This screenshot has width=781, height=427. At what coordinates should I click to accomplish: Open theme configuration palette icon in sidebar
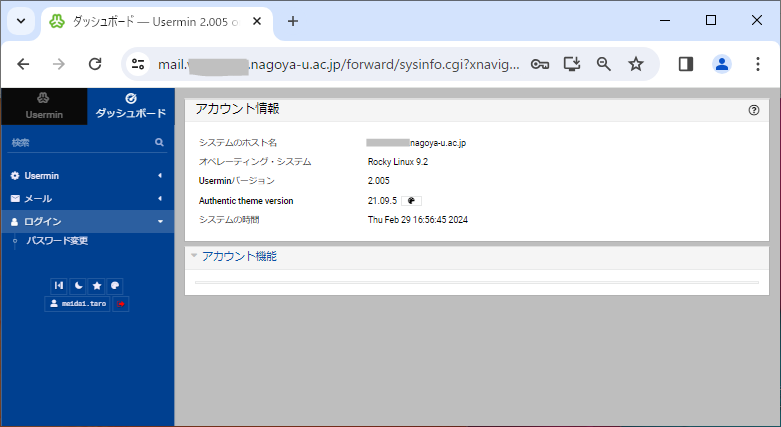click(x=116, y=286)
